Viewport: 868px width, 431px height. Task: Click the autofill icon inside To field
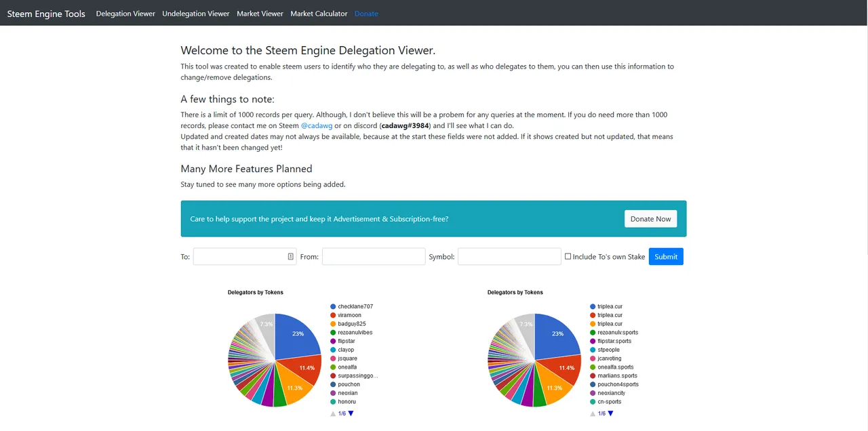[290, 256]
